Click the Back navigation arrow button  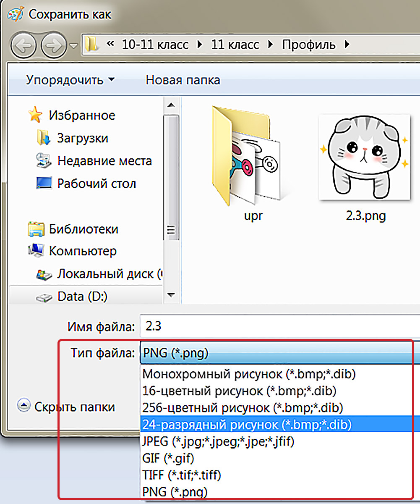[24, 45]
